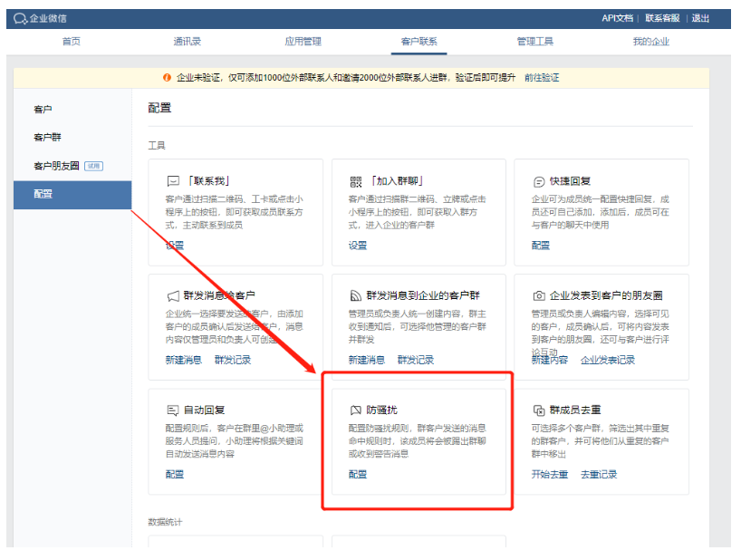Click the 企业发表到客户的朋友圈 title

click(x=606, y=295)
